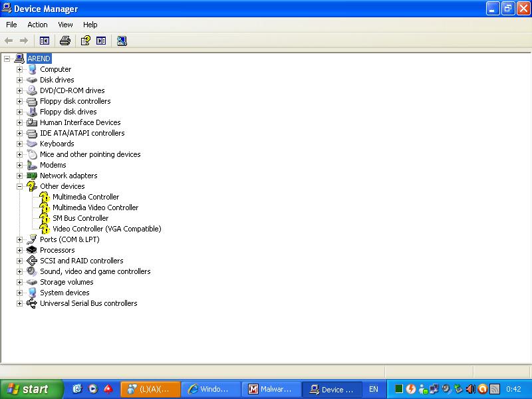Expand Floppy disk controllers node
This screenshot has height=399, width=532.
20,101
